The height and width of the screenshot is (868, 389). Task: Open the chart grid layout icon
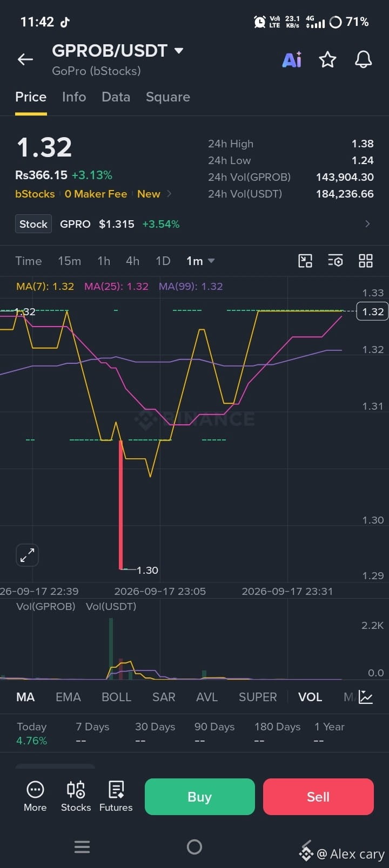coord(366,261)
